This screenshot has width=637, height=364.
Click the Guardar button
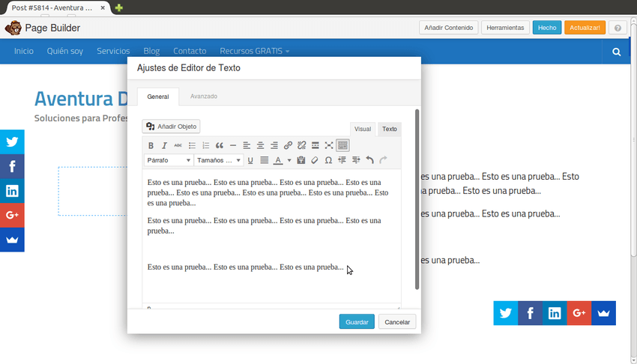[357, 322]
